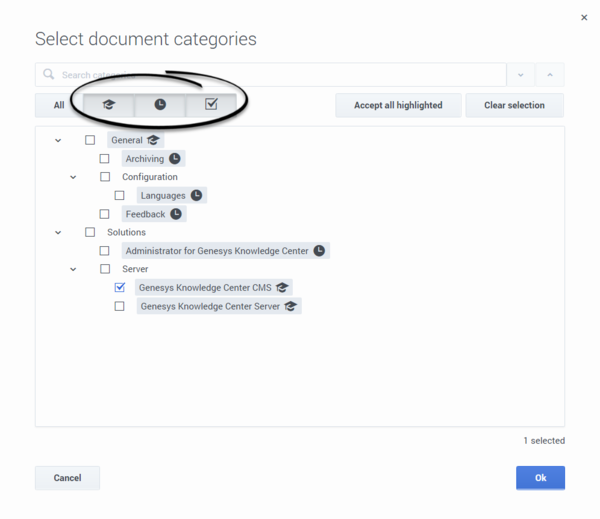The height and width of the screenshot is (519, 600).
Task: Click Accept all highlighted button
Action: [398, 105]
